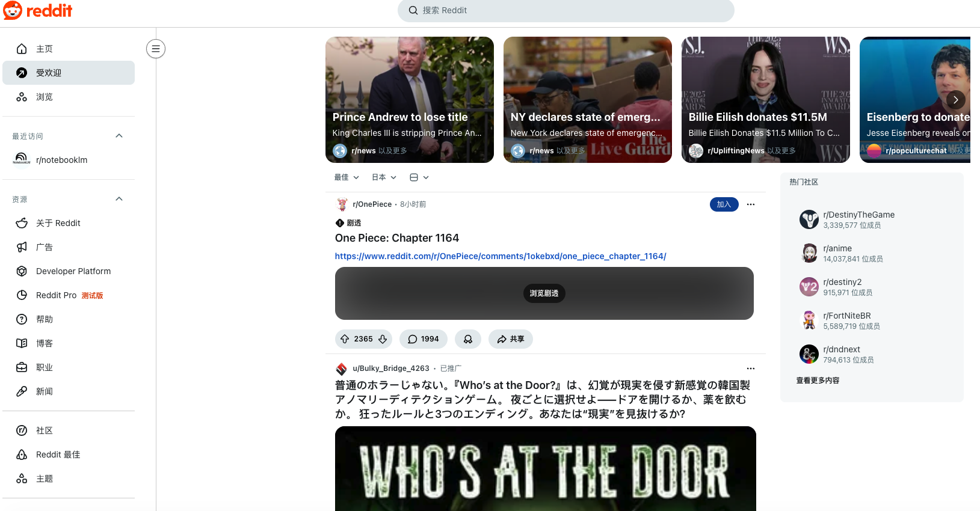Viewport: 980px width, 511px height.
Task: Join the r/OnePiece community with 加入
Action: point(724,204)
